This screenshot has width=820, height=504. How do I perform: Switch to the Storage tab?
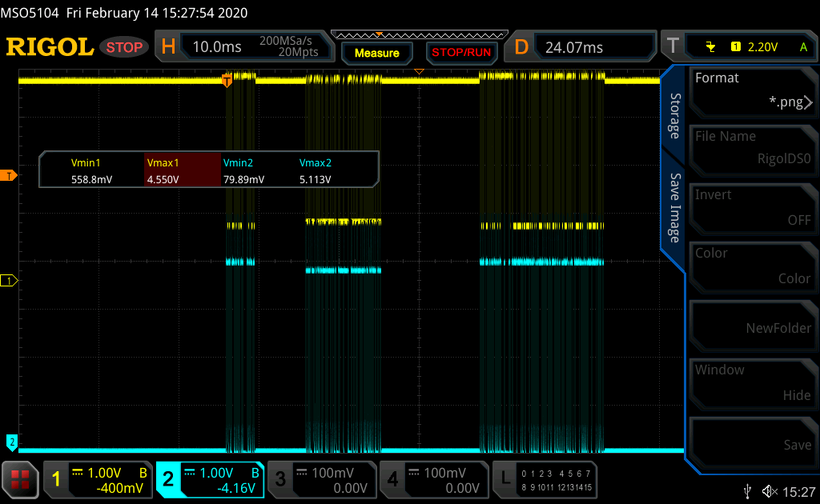(674, 116)
